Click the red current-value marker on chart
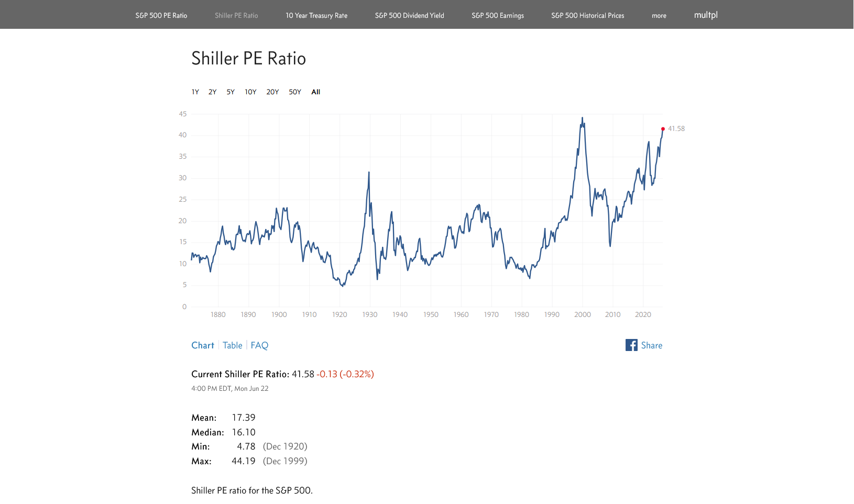854x504 pixels. click(x=663, y=129)
